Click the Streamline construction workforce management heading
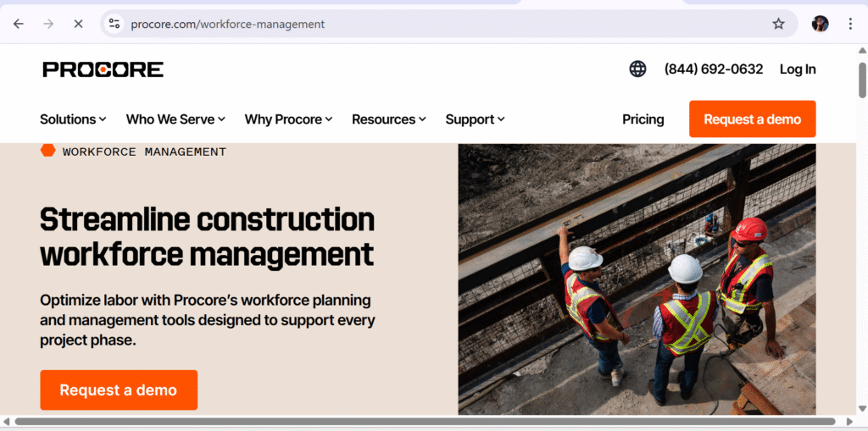This screenshot has width=868, height=431. click(208, 237)
